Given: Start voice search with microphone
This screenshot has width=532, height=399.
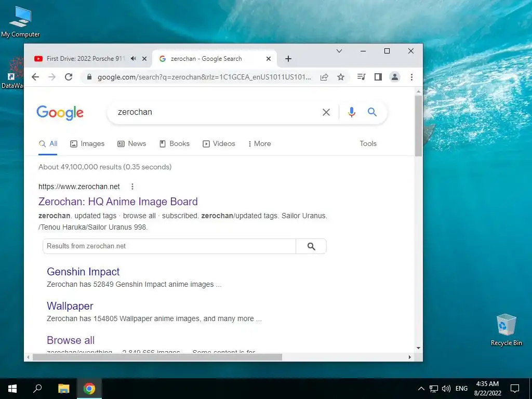Looking at the screenshot, I should [352, 112].
